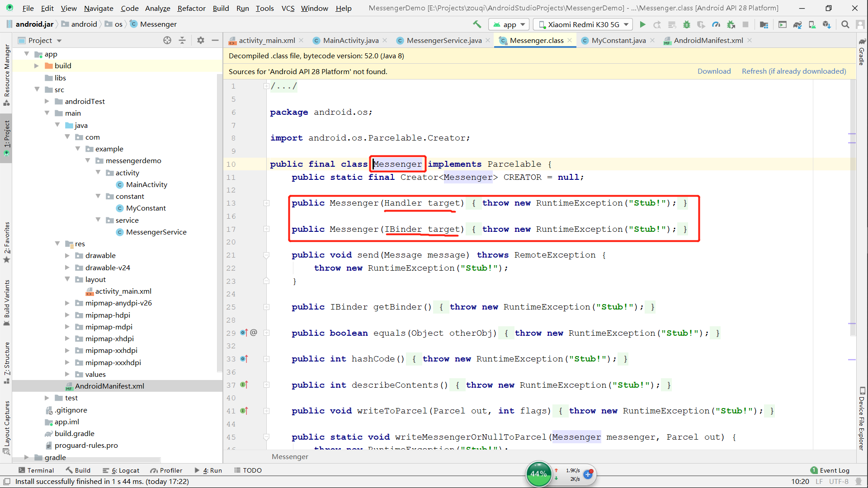Click the Profile app gauge icon
Image resolution: width=868 pixels, height=488 pixels.
coord(716,24)
